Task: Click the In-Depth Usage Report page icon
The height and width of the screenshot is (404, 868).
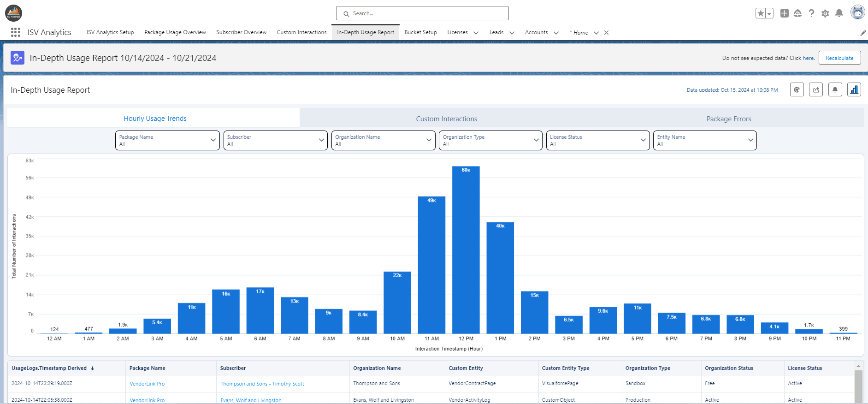Action: click(x=18, y=58)
